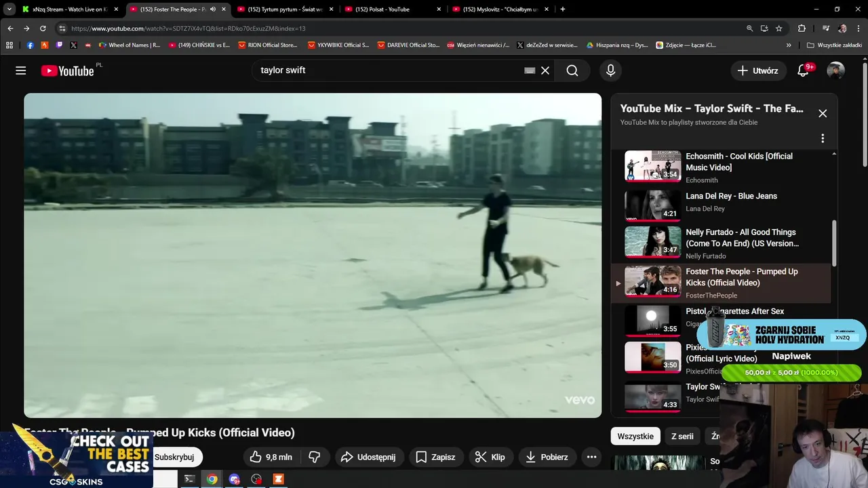Switch to Chrome in the taskbar
Viewport: 868px width, 488px height.
(212, 479)
